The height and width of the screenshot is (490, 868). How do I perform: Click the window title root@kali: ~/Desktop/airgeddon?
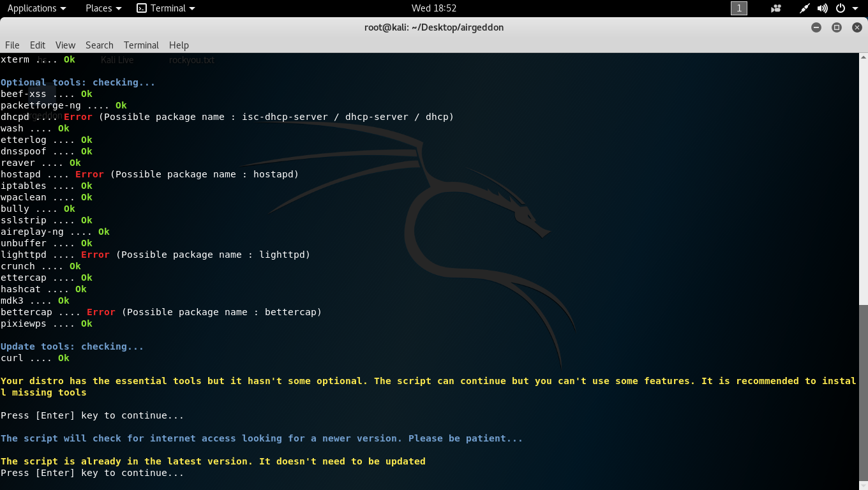click(x=434, y=27)
